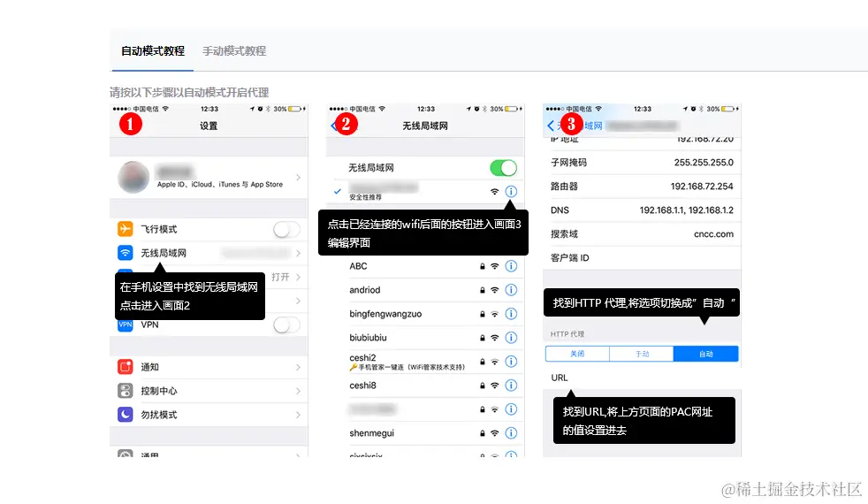
Task: Tap the 勿扰模式 row label
Action: pyautogui.click(x=159, y=415)
